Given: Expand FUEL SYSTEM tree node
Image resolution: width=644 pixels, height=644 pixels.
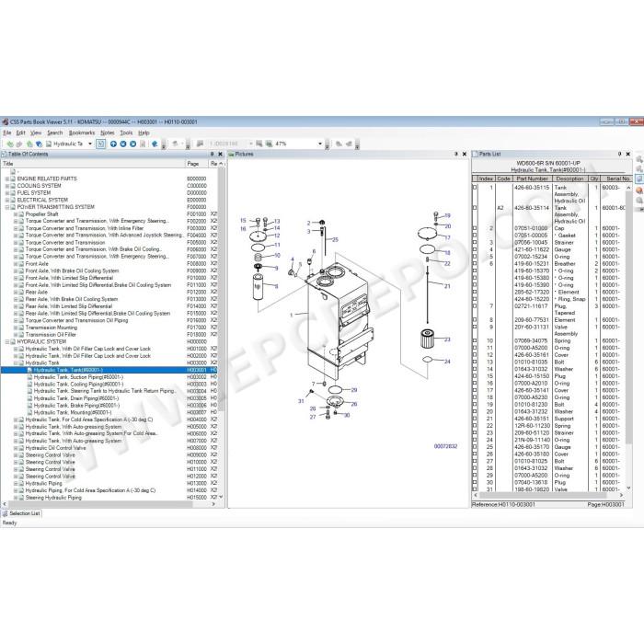Looking at the screenshot, I should pyautogui.click(x=6, y=193).
